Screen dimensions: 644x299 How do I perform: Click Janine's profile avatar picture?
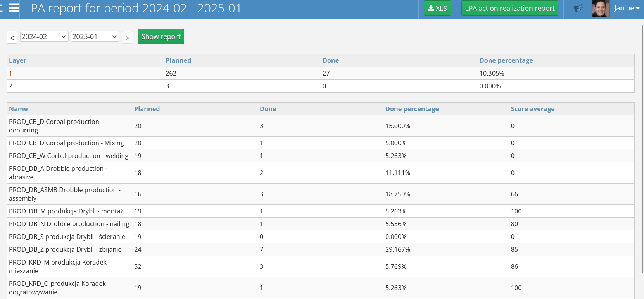click(600, 9)
